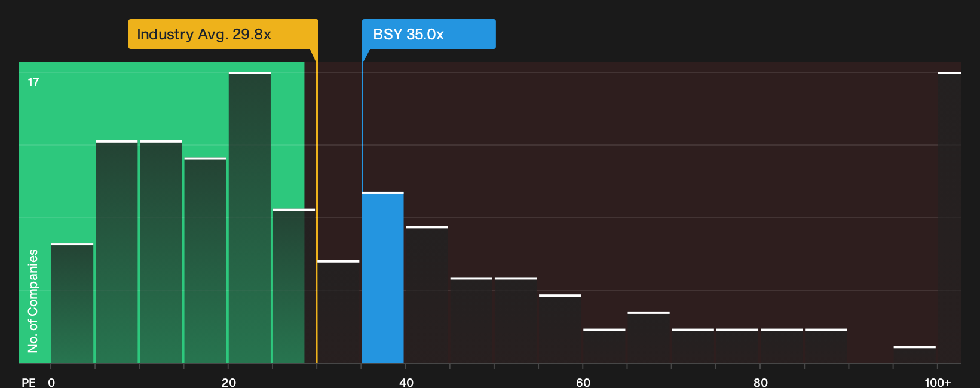Image resolution: width=980 pixels, height=388 pixels.
Task: Click the bar for PE 55-60
Action: point(560,329)
